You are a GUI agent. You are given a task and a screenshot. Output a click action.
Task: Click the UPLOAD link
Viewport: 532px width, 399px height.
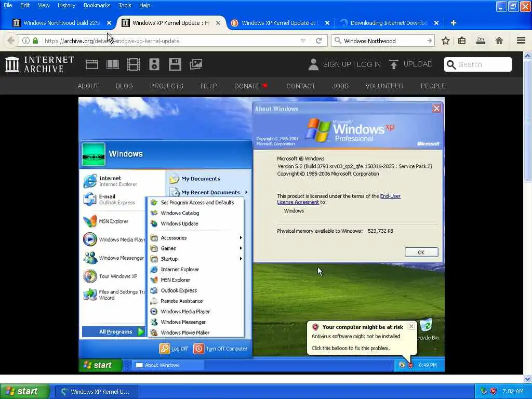(418, 64)
